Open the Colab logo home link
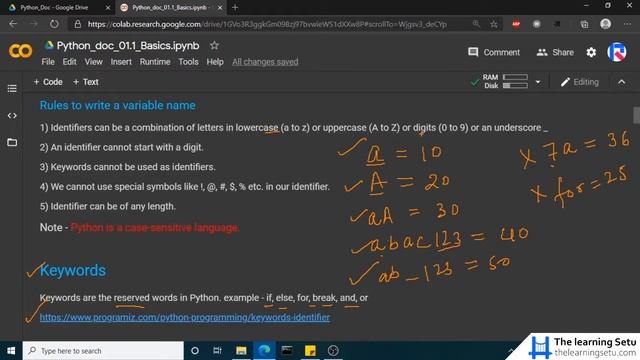The height and width of the screenshot is (360, 640). (x=20, y=51)
